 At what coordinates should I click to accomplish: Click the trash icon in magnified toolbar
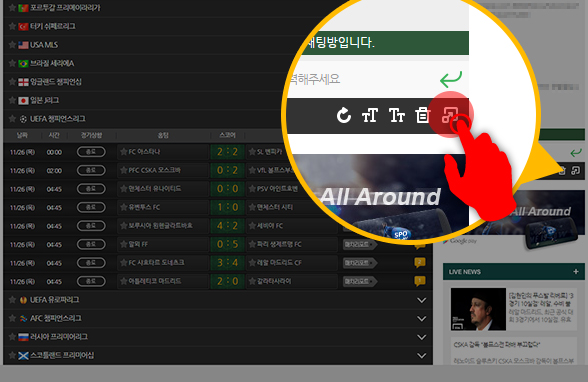[422, 115]
